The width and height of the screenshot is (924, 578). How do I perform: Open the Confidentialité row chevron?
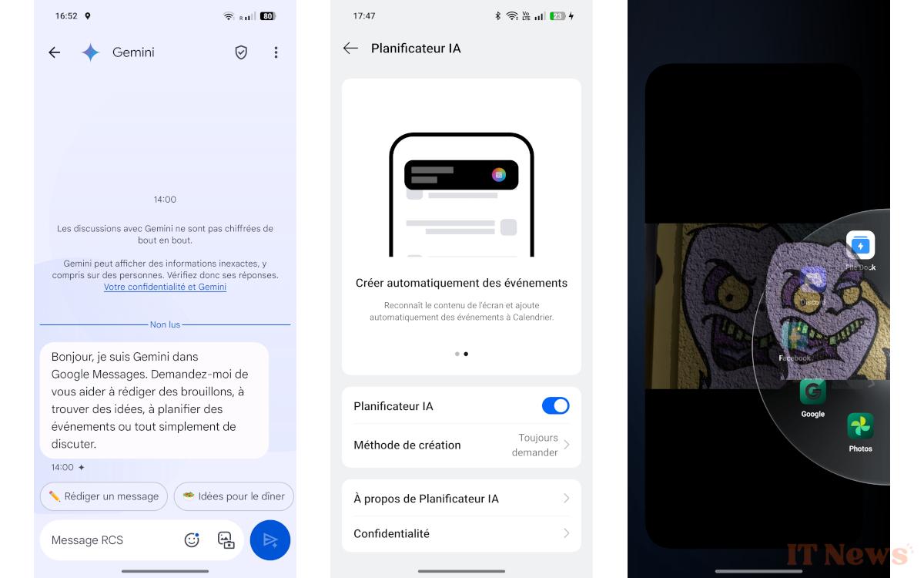tap(566, 533)
